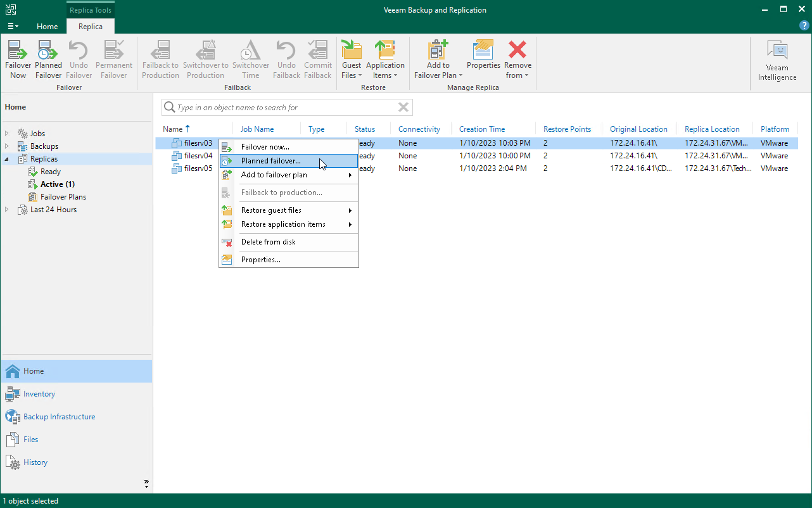Expand the Backups tree node

coord(7,146)
